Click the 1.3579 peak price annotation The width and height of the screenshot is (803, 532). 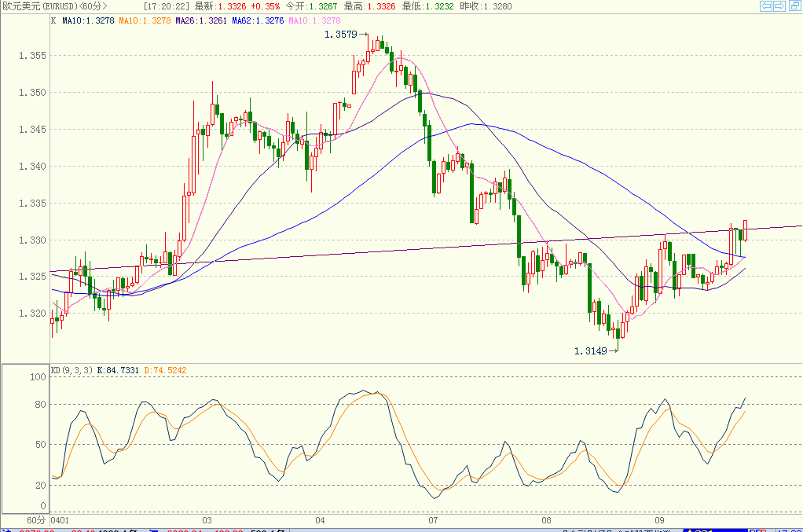340,35
